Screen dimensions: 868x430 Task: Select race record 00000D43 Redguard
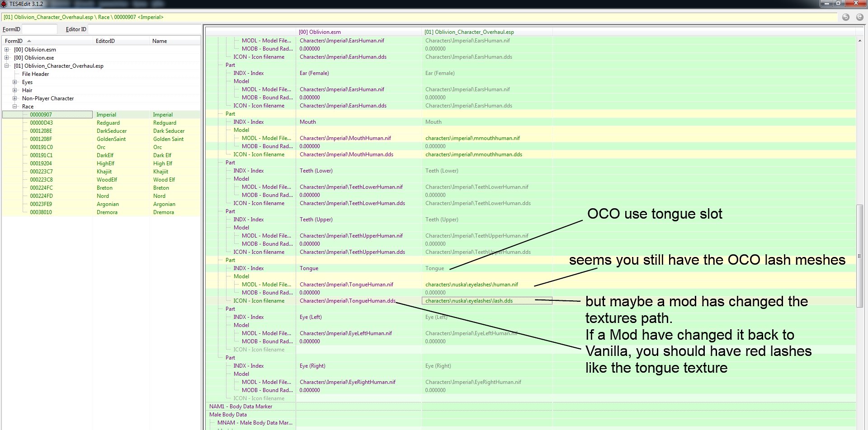pos(101,123)
